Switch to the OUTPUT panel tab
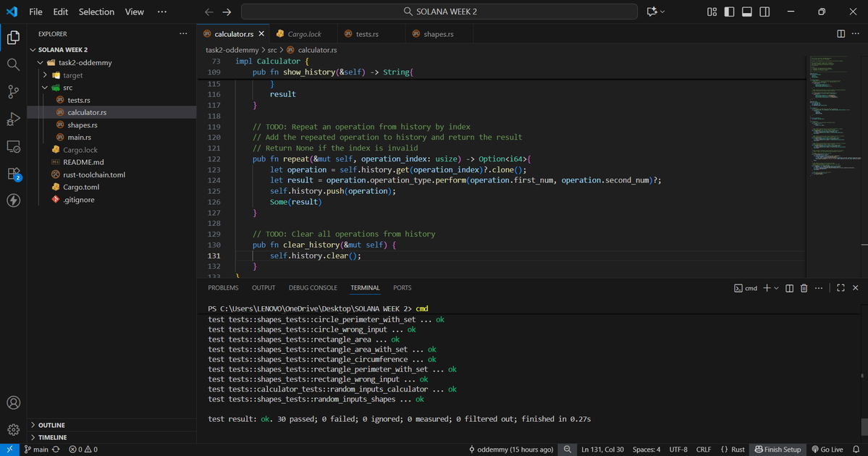 264,288
